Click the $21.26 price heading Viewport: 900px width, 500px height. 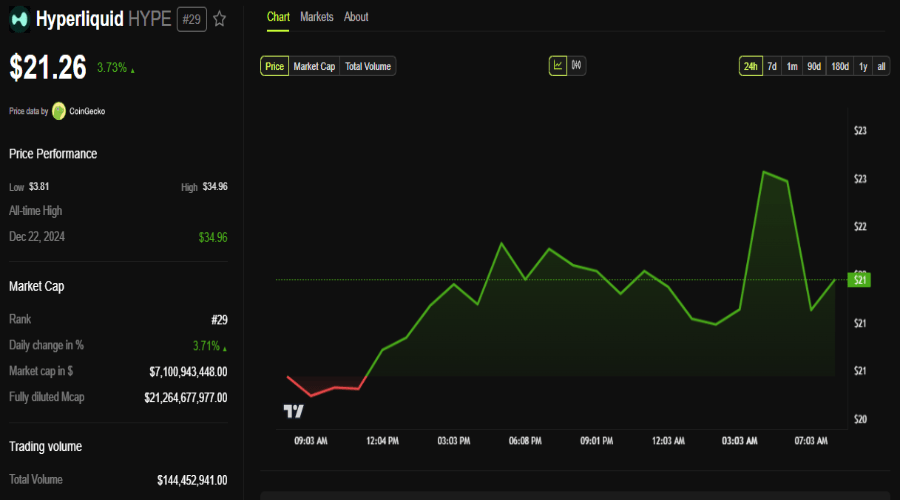(x=48, y=67)
